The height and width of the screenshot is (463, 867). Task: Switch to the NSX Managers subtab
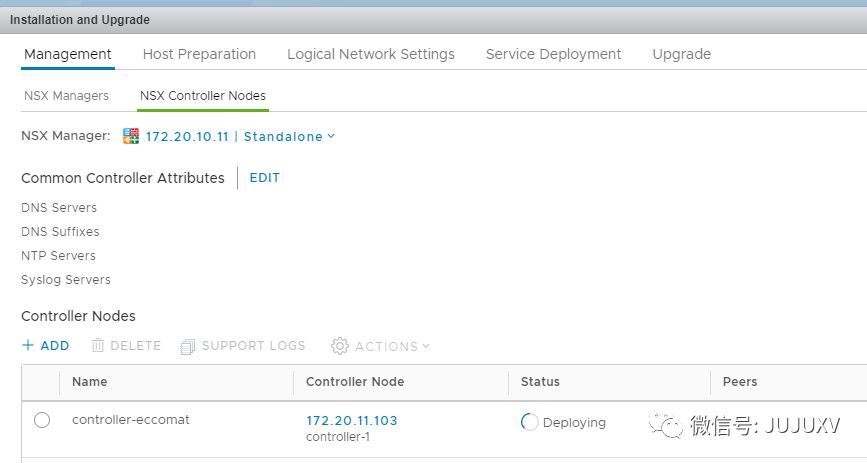point(66,96)
